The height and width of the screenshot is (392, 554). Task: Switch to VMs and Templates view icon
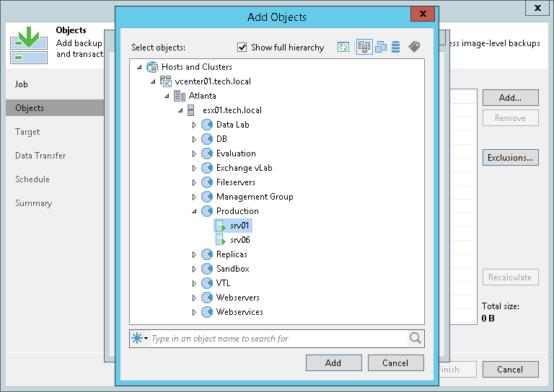pyautogui.click(x=381, y=47)
